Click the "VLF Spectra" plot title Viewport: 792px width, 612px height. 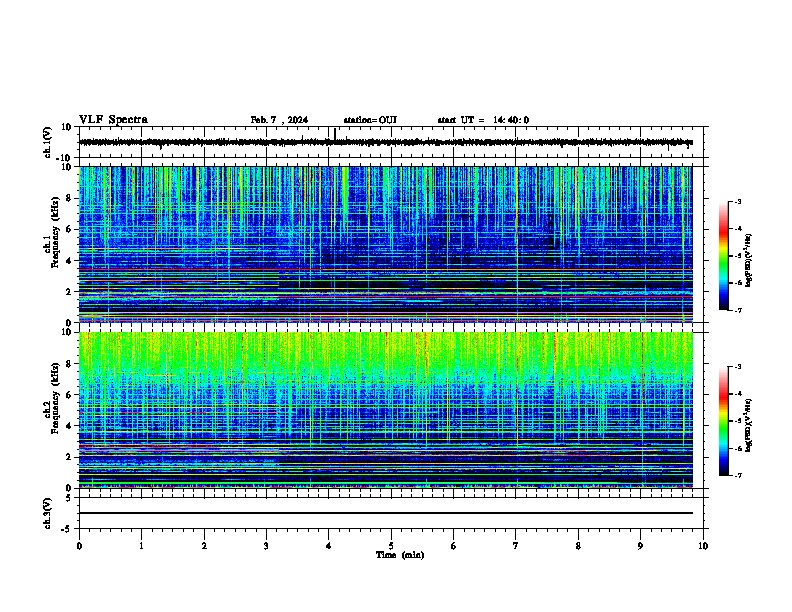coord(113,120)
